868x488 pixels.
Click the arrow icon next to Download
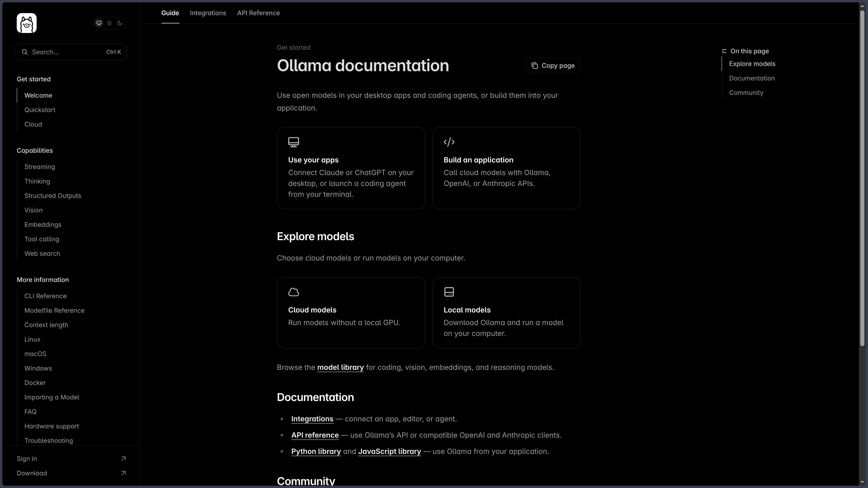coord(123,473)
